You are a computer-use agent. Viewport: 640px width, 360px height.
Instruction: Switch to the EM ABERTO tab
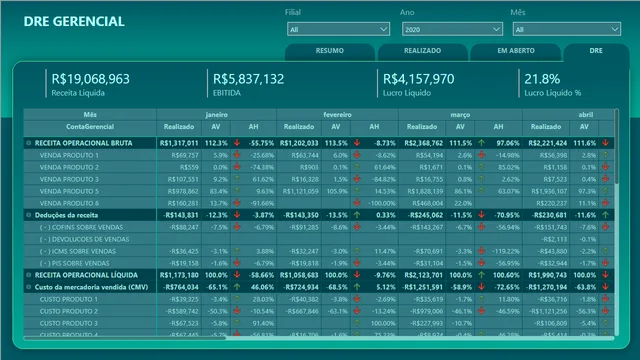point(516,51)
